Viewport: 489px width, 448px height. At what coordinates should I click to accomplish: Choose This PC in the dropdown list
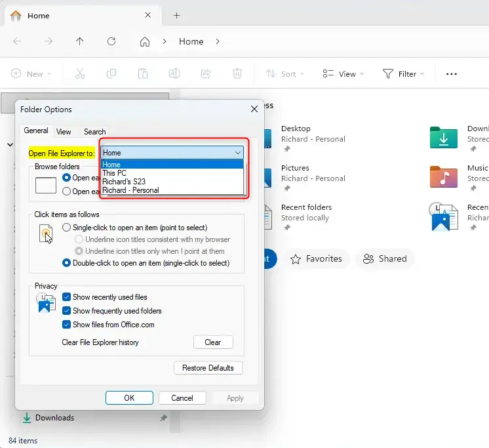tap(172, 173)
